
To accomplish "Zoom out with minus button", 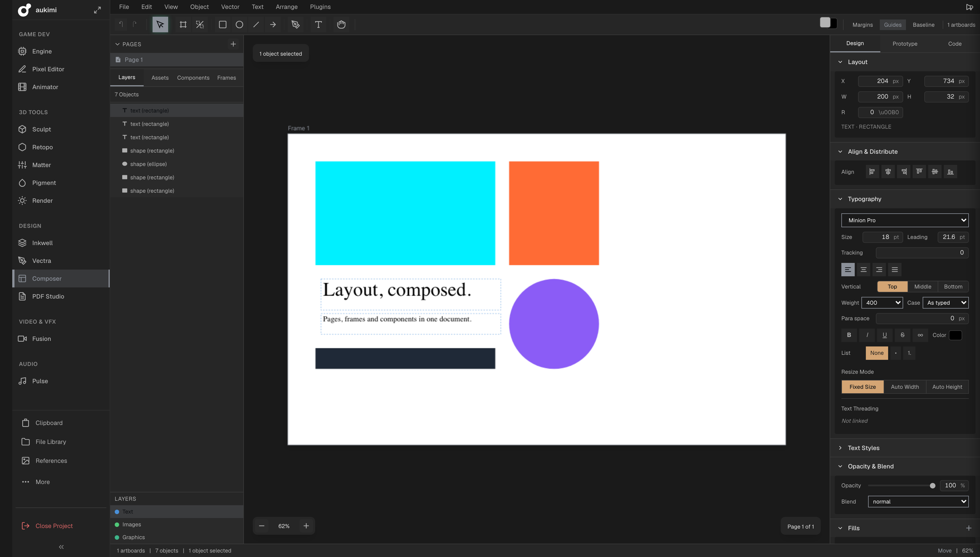I will click(261, 526).
